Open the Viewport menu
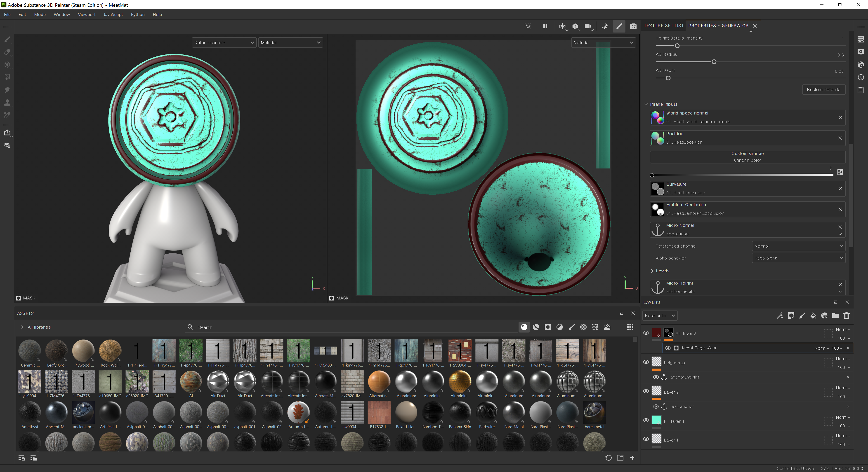 87,14
